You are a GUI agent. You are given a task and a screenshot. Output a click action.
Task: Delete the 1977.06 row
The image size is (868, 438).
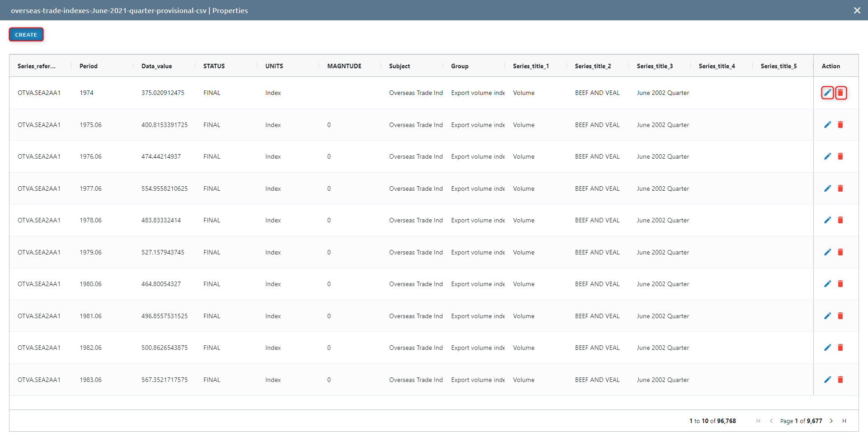[x=840, y=188]
